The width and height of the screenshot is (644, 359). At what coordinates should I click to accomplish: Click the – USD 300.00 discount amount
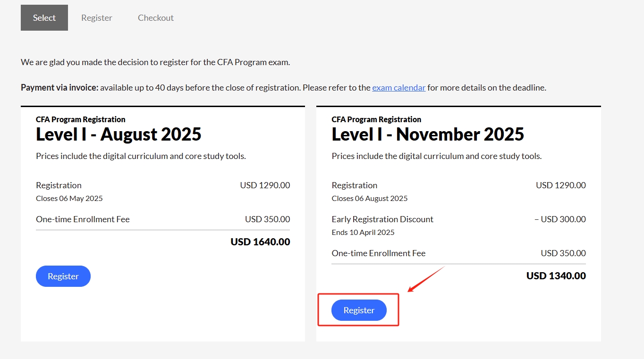(x=560, y=219)
